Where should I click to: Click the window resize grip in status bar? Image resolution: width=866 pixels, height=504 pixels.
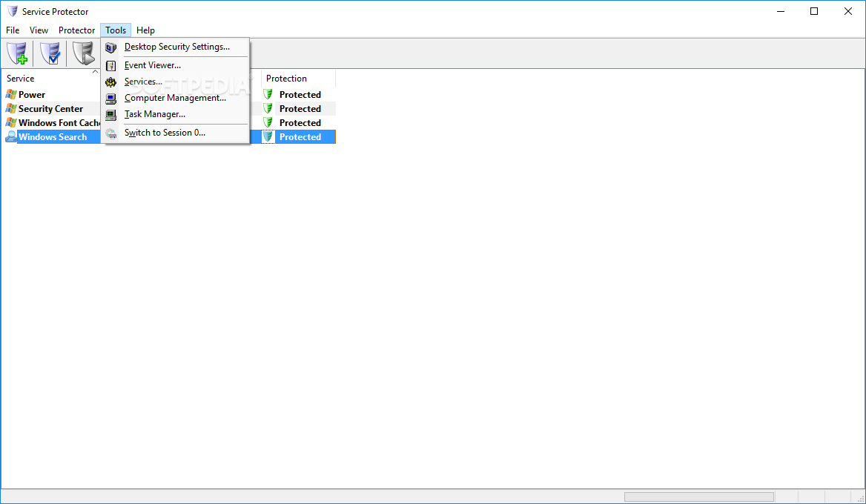(861, 498)
